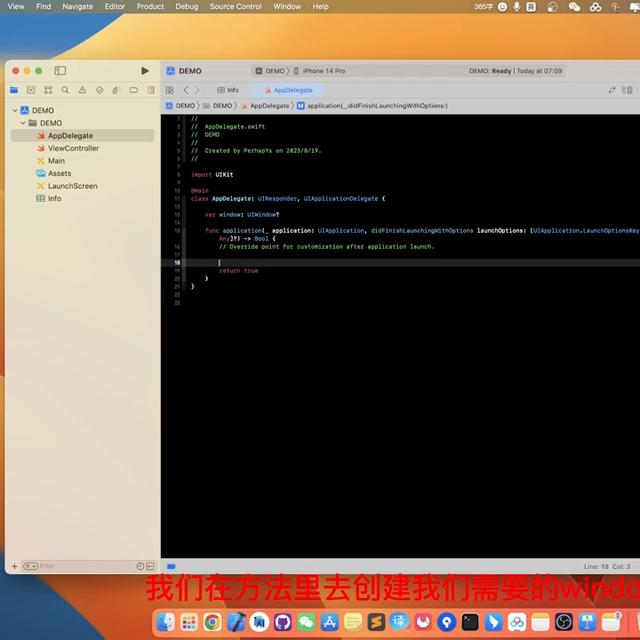Open filter options dropdown beside Filter

30,566
